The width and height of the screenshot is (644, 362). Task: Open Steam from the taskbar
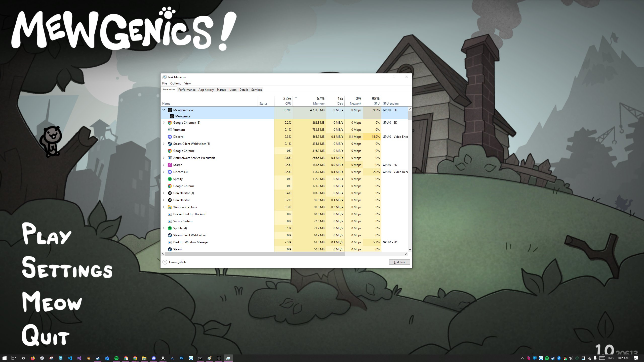pyautogui.click(x=98, y=358)
